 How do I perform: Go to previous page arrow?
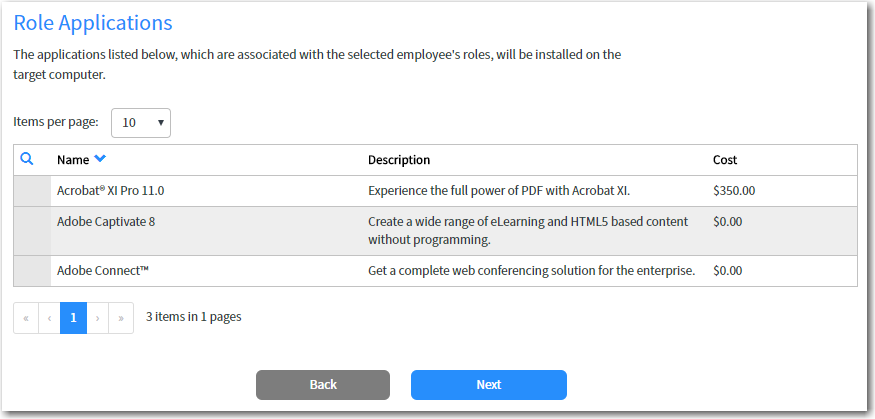click(49, 318)
